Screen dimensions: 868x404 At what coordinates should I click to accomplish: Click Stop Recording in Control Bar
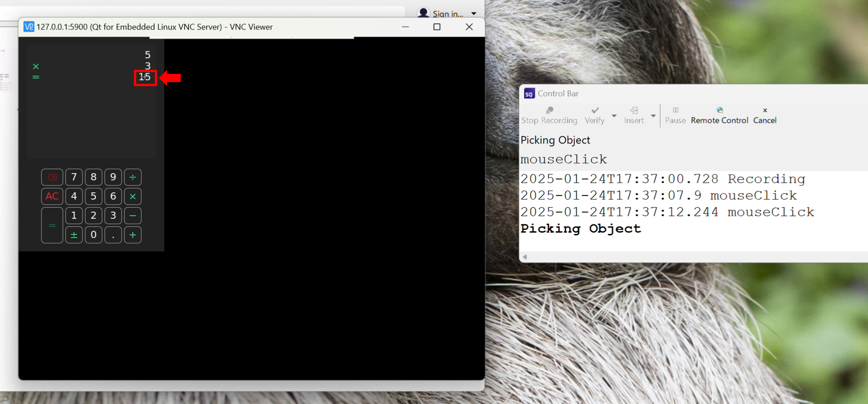click(x=549, y=115)
